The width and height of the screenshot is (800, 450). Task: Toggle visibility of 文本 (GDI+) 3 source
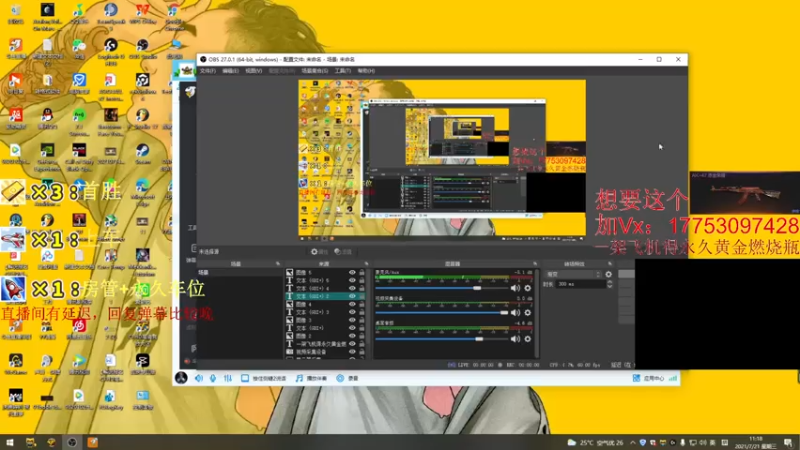[x=352, y=312]
